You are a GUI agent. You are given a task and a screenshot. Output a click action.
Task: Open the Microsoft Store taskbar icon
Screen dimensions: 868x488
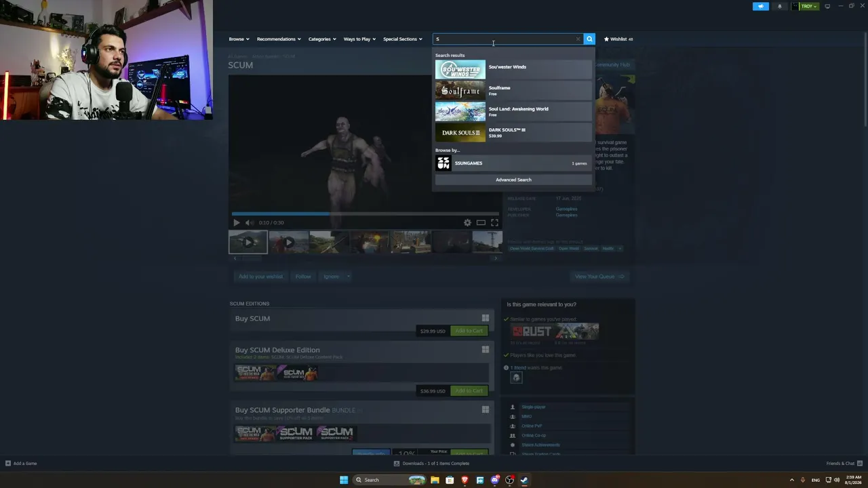click(450, 480)
